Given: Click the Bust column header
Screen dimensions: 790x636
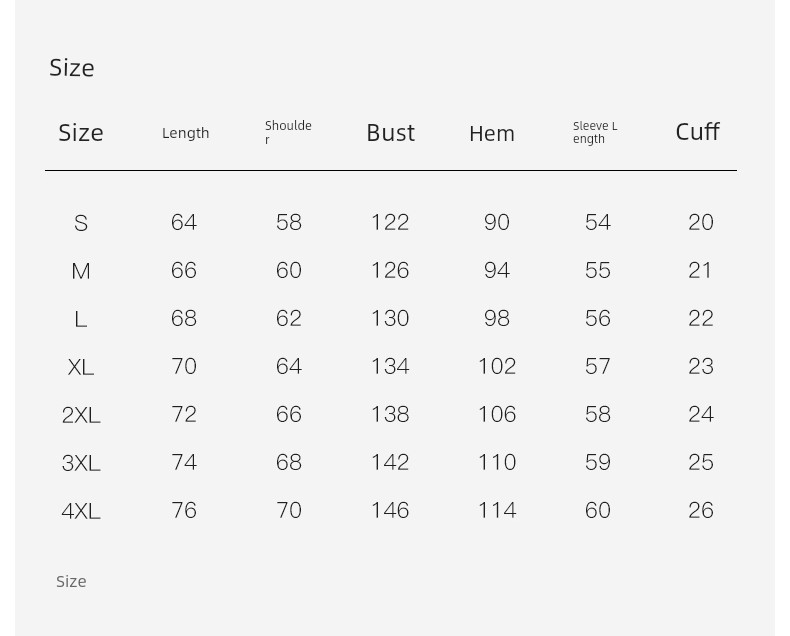Looking at the screenshot, I should 390,133.
